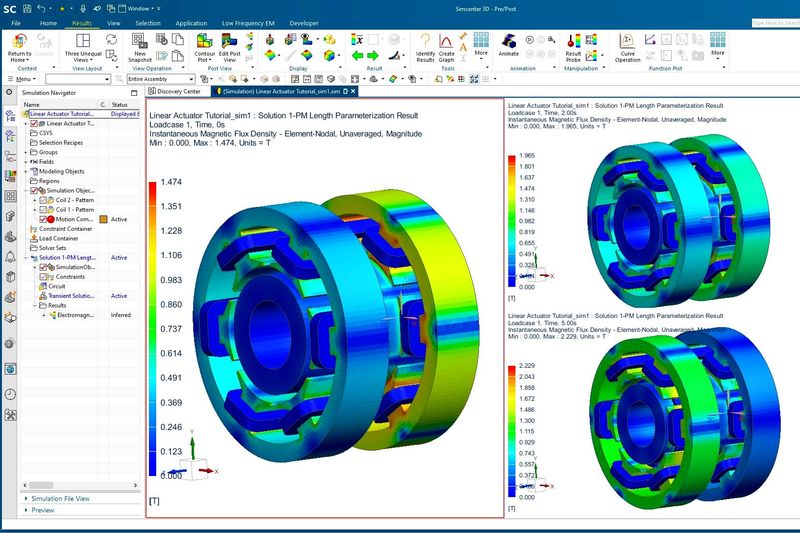Open the Simulation Navigator sidebar tab icon
This screenshot has width=800, height=533.
click(10, 116)
